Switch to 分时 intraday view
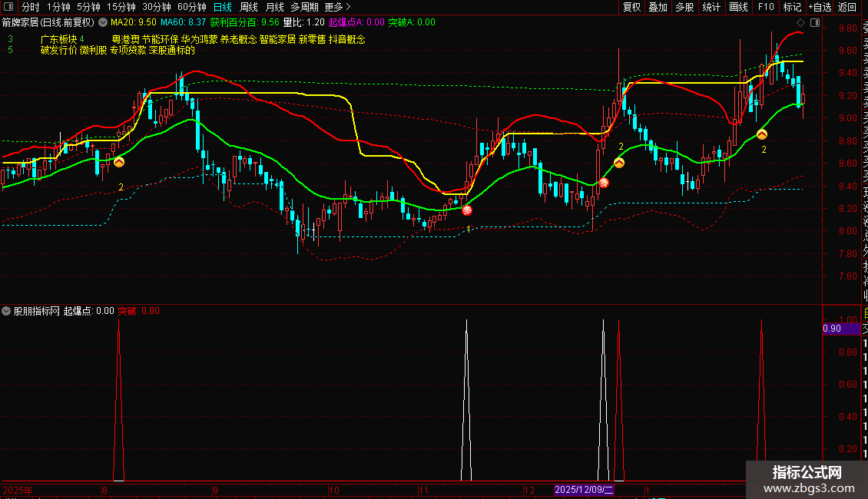868x499 pixels. [x=31, y=7]
